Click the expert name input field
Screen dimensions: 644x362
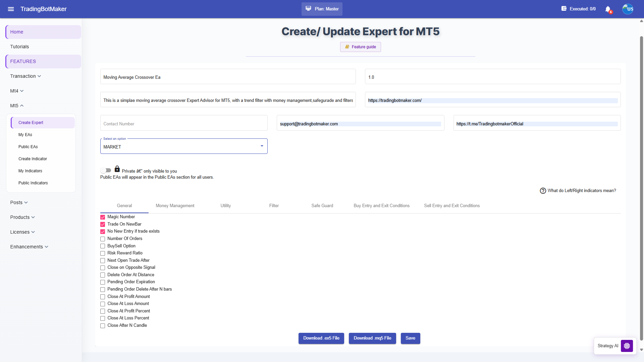tap(228, 77)
